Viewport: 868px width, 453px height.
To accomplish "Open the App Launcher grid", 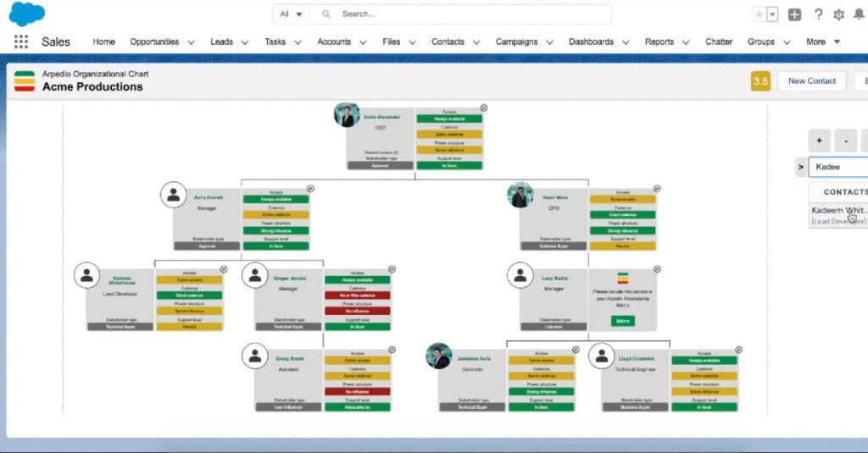I will (x=21, y=41).
